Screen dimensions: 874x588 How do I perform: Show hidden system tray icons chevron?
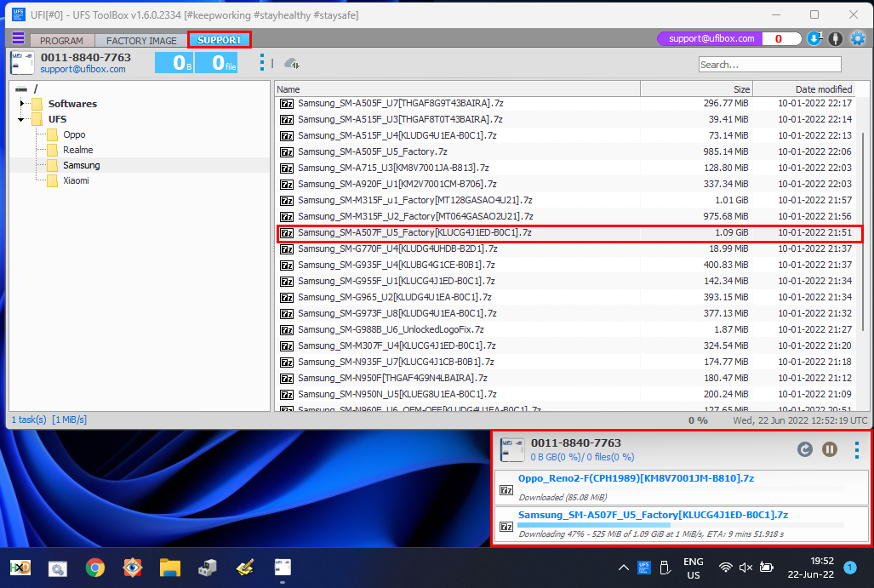(623, 568)
